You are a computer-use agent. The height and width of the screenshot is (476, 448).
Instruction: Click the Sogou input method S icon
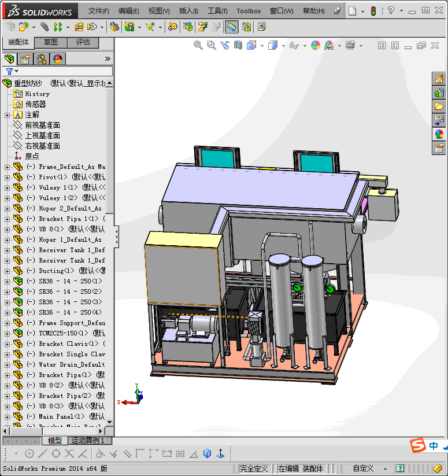point(417,445)
